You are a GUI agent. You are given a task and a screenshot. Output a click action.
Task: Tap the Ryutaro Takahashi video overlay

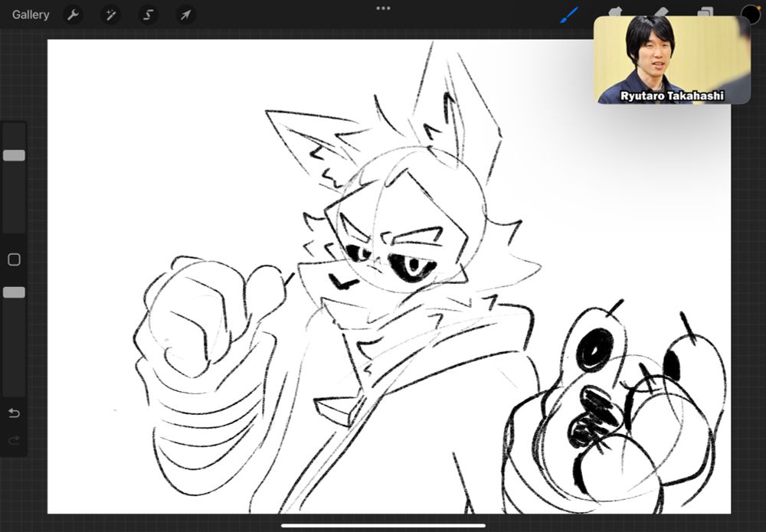[672, 60]
